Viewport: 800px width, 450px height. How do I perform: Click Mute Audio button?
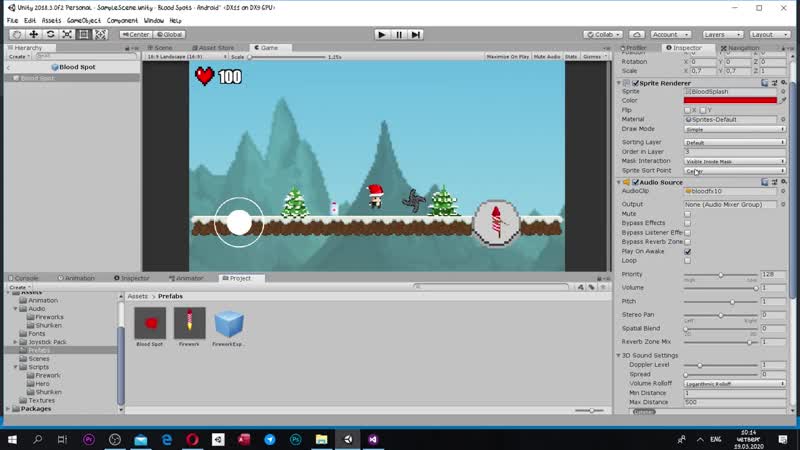click(x=546, y=57)
